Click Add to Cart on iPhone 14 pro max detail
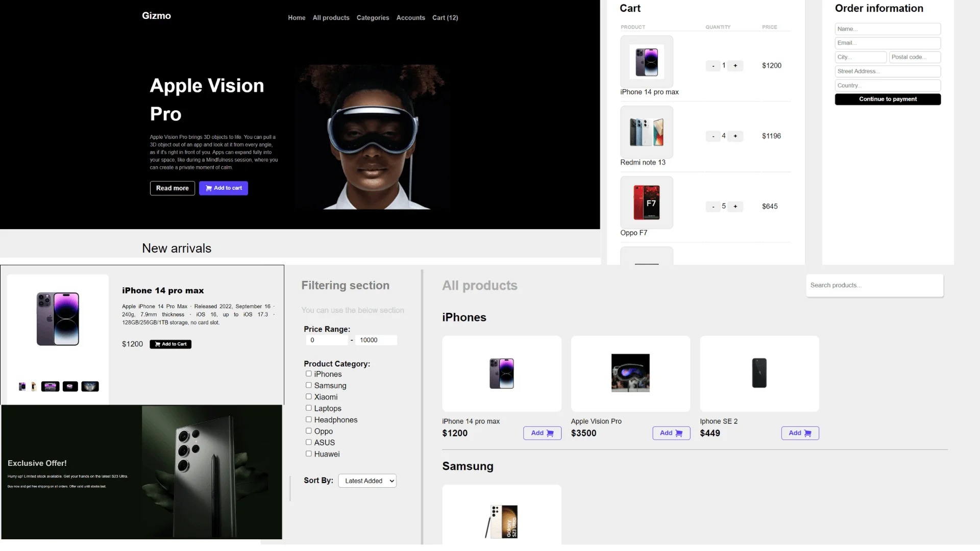 tap(170, 344)
